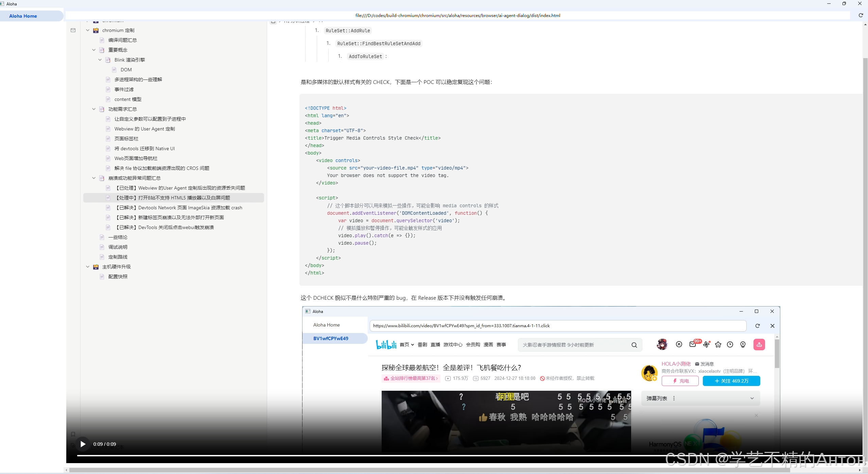Reload the page with the refresh icon
The image size is (868, 474).
[861, 15]
